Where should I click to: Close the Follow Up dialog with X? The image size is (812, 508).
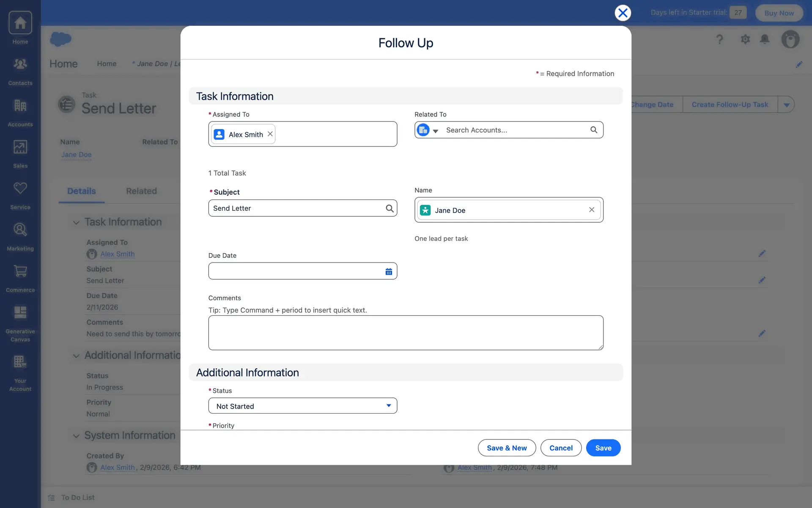click(x=623, y=13)
